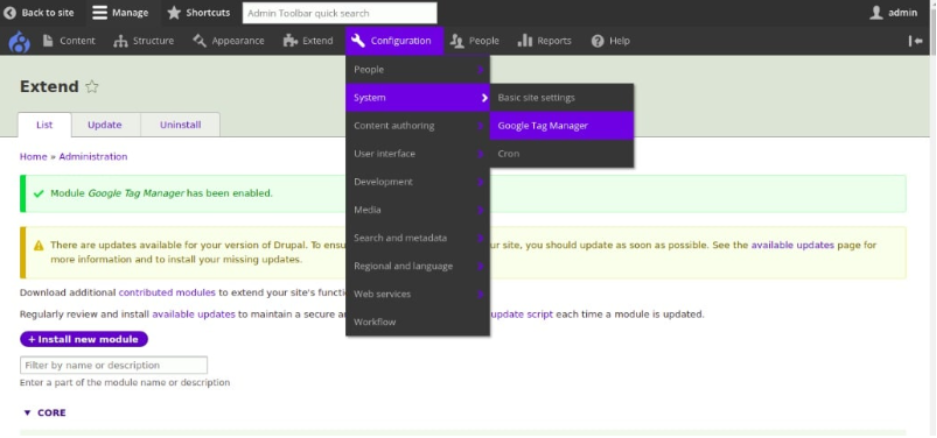The height and width of the screenshot is (438, 937).
Task: Expand the Development submenu entry
Action: point(417,182)
